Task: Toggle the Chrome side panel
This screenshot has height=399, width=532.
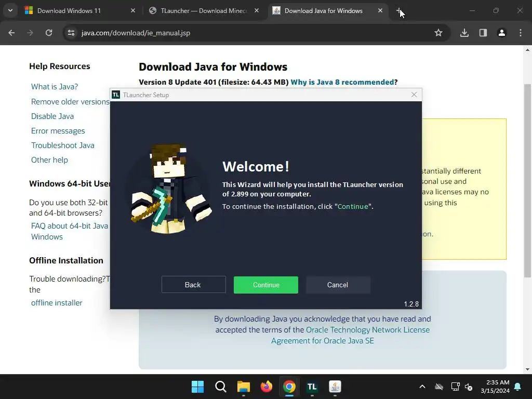Action: (483, 33)
